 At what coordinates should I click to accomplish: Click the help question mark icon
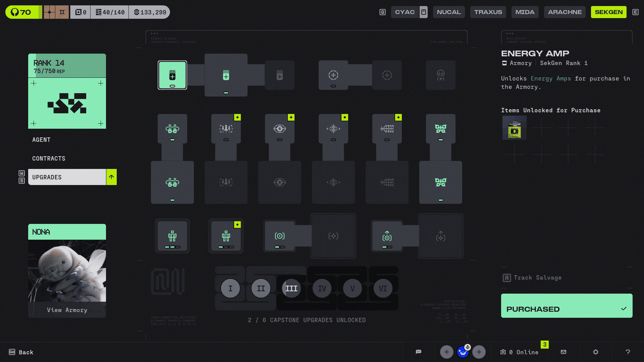coord(628,352)
